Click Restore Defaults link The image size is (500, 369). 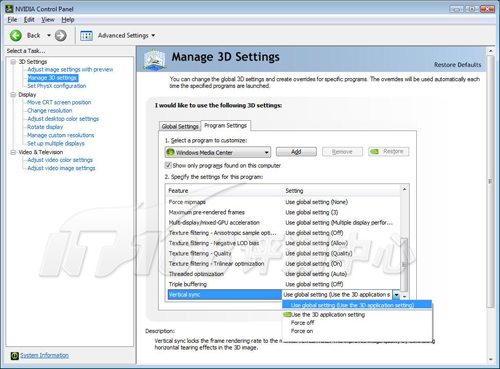(x=457, y=65)
